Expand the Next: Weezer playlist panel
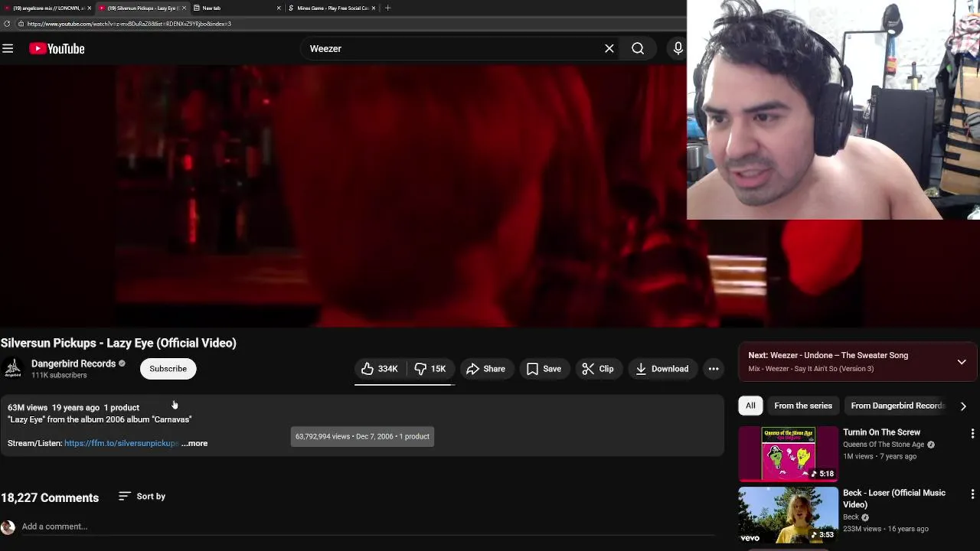The height and width of the screenshot is (551, 980). pos(962,362)
